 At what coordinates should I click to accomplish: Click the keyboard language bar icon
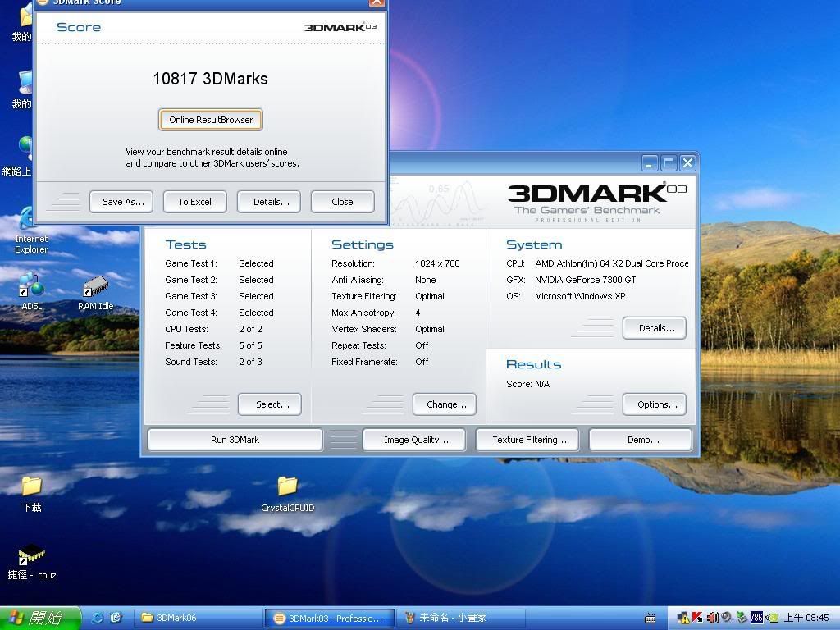pos(651,619)
